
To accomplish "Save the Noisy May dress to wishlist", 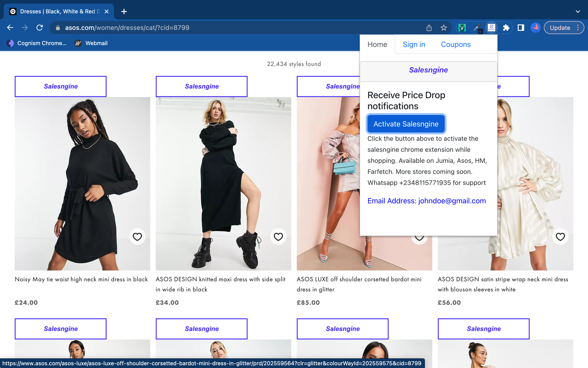I will click(x=137, y=237).
